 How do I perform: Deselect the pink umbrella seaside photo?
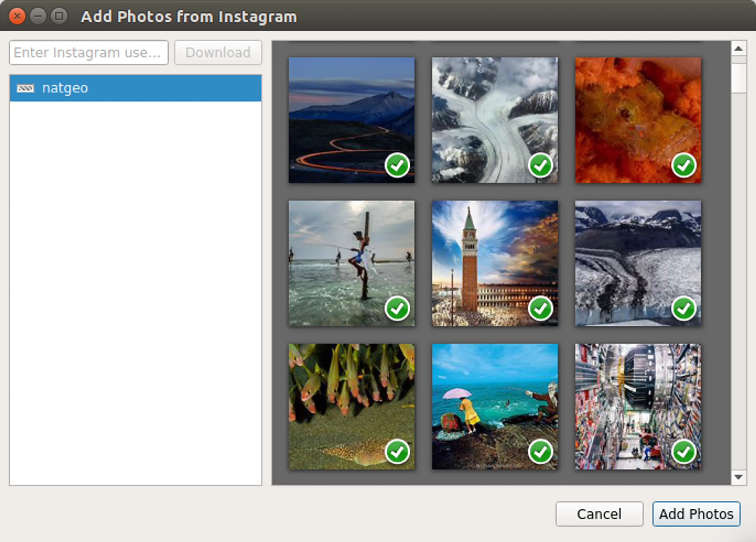coord(540,452)
